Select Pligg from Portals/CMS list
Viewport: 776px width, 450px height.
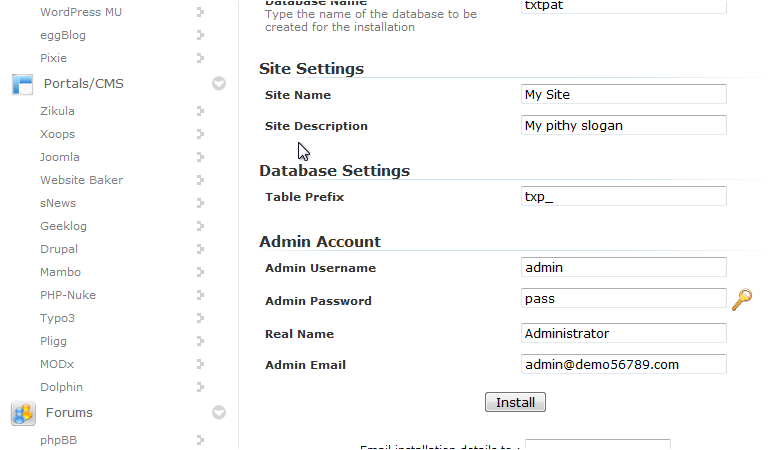[x=53, y=342]
